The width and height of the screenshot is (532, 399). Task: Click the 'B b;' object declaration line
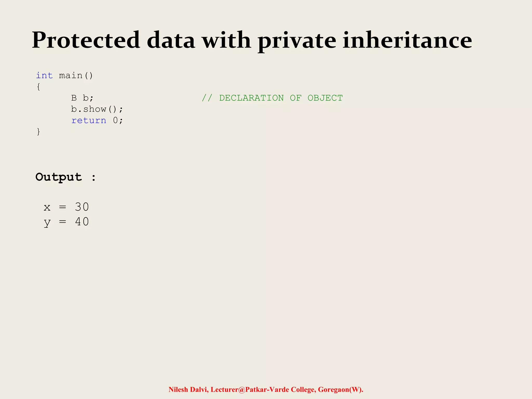pyautogui.click(x=82, y=98)
